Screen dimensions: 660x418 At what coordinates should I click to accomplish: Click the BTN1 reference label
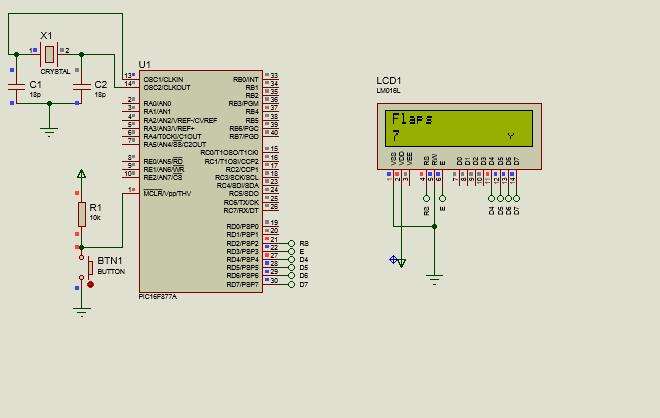pos(110,261)
